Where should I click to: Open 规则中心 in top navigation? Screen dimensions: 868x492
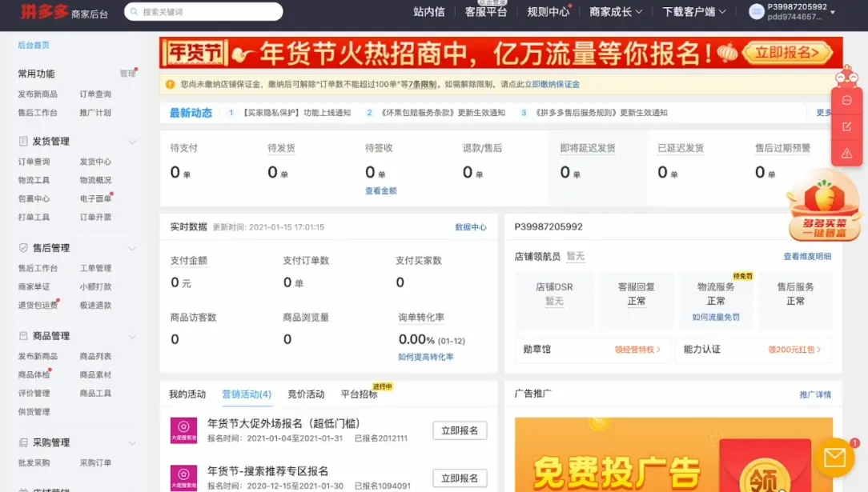tap(548, 12)
